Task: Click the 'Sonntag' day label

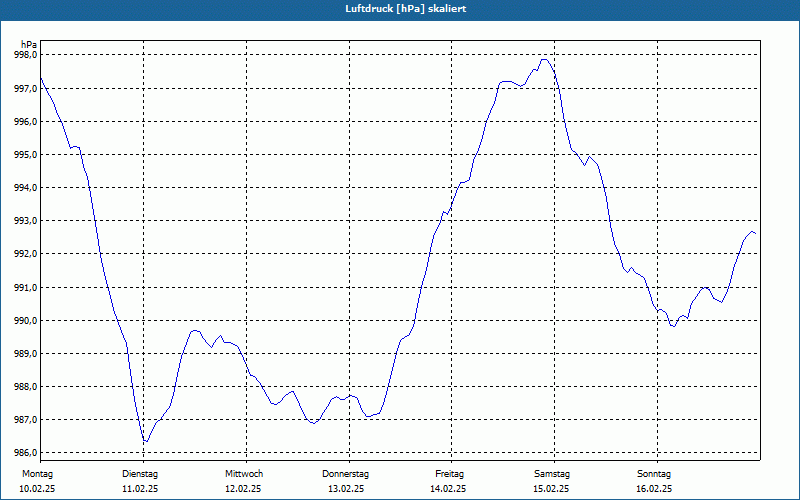Action: point(654,474)
